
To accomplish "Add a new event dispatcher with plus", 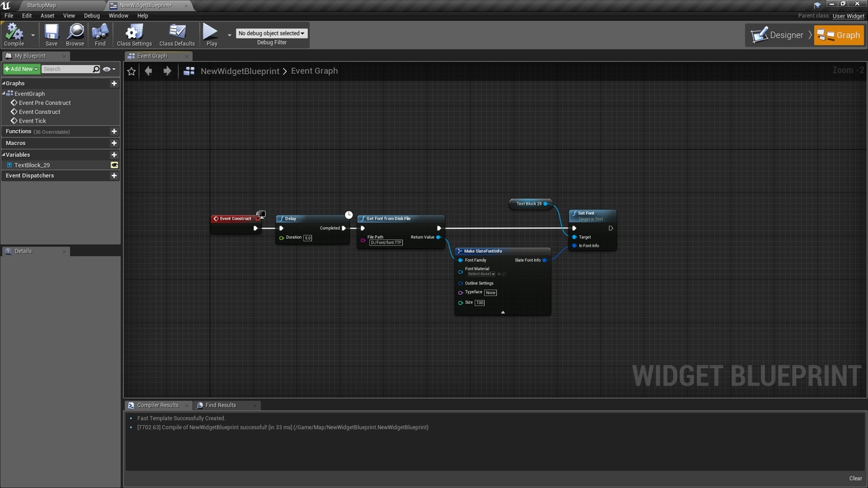I will (x=114, y=176).
